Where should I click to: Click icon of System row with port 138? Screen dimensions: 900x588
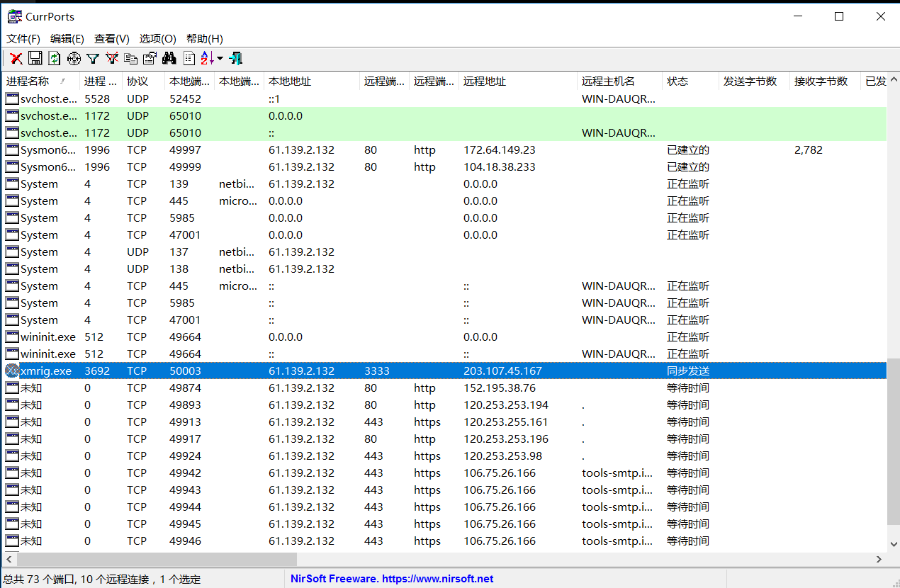[x=12, y=269]
